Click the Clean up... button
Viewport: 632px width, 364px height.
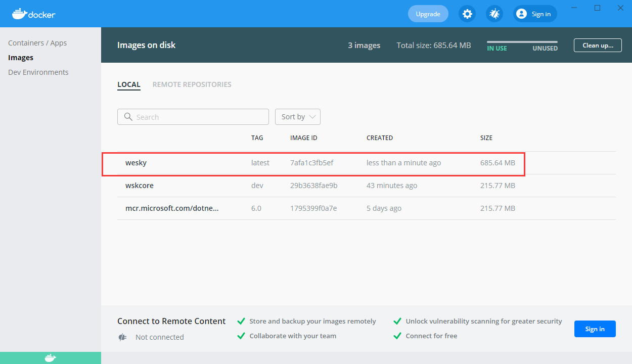pyautogui.click(x=598, y=45)
